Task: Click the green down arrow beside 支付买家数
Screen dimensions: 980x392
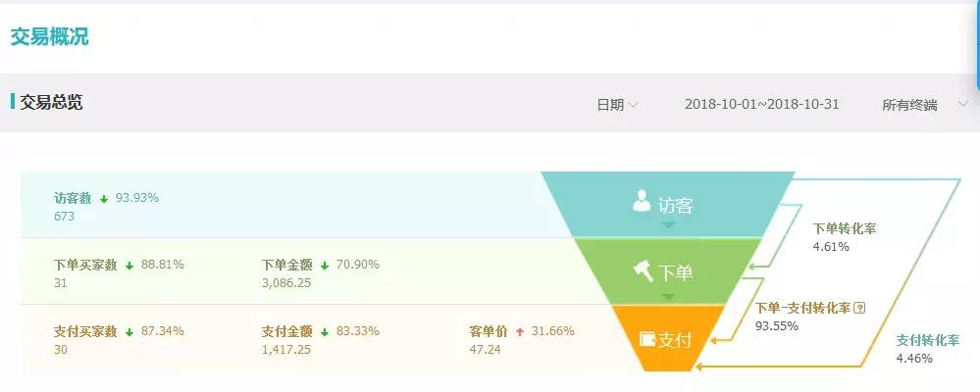Action: [129, 331]
